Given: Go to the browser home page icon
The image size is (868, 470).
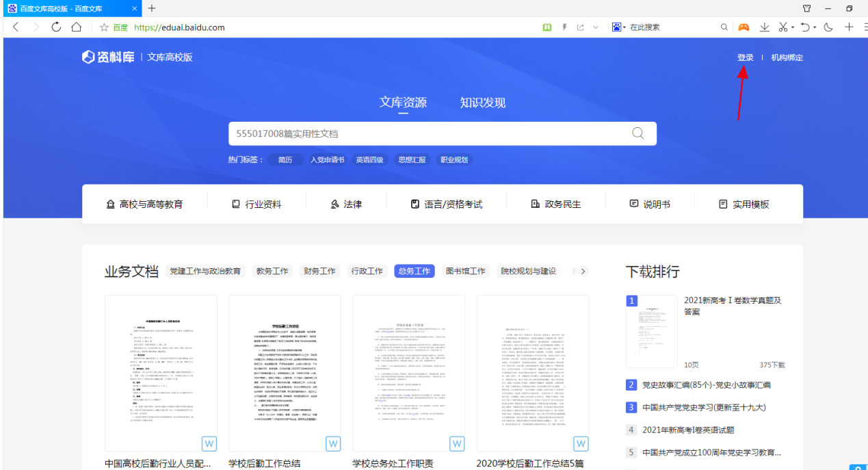Looking at the screenshot, I should 77,27.
